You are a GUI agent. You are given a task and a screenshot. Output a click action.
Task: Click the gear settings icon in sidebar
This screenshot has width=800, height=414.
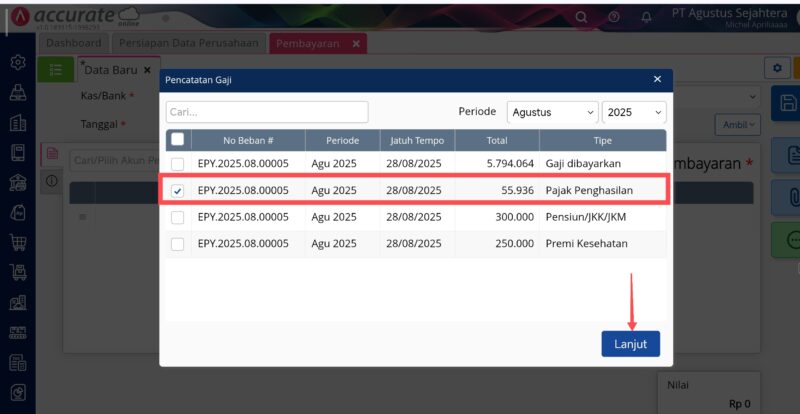[x=17, y=62]
